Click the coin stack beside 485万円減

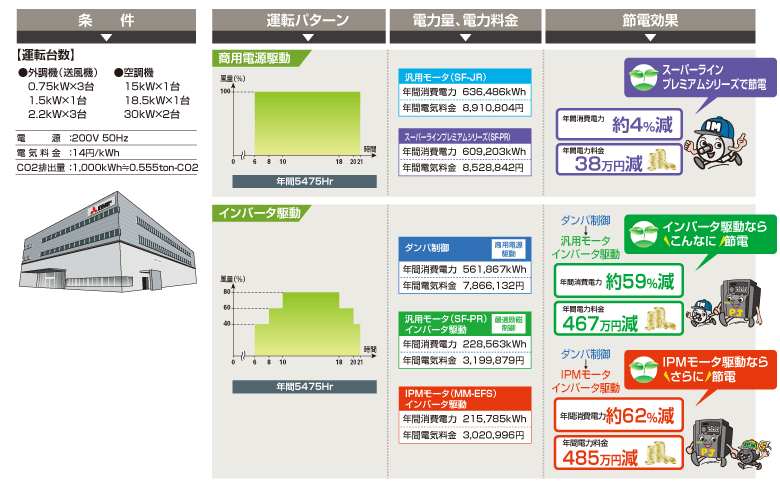tap(661, 454)
